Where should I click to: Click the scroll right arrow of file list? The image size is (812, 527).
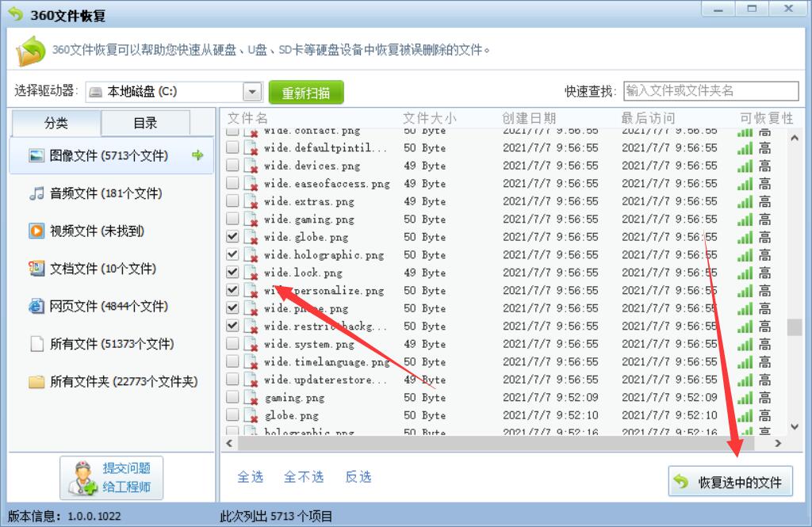[x=778, y=443]
